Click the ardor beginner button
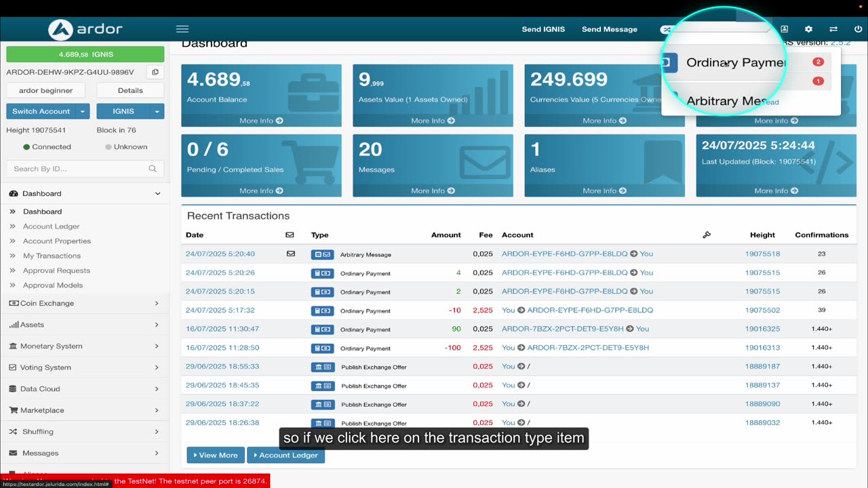The width and height of the screenshot is (868, 488). [x=45, y=90]
